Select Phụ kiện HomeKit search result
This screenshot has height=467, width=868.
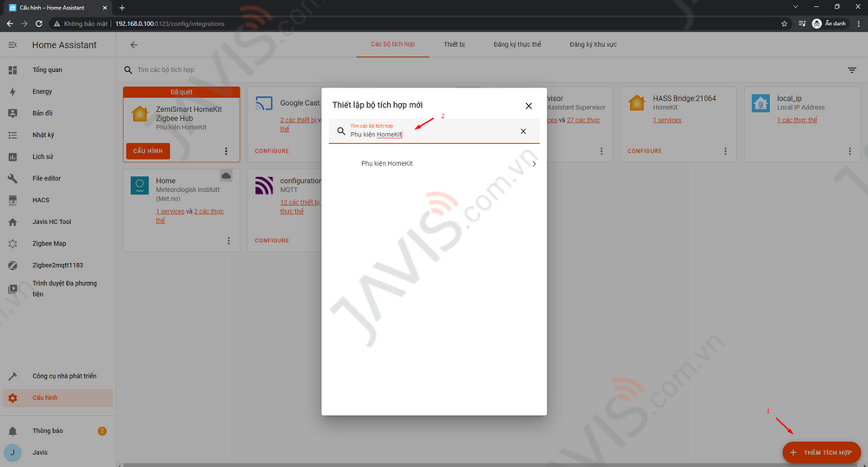click(434, 163)
